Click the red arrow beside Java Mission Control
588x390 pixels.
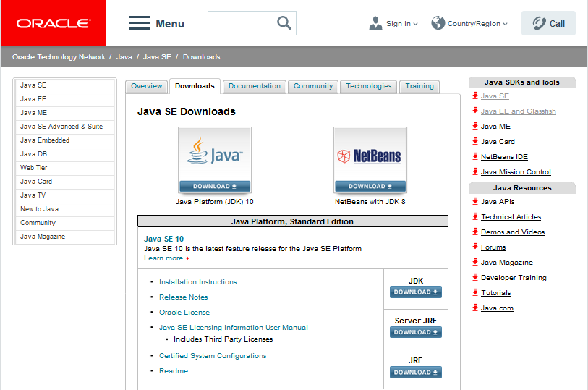pyautogui.click(x=475, y=171)
